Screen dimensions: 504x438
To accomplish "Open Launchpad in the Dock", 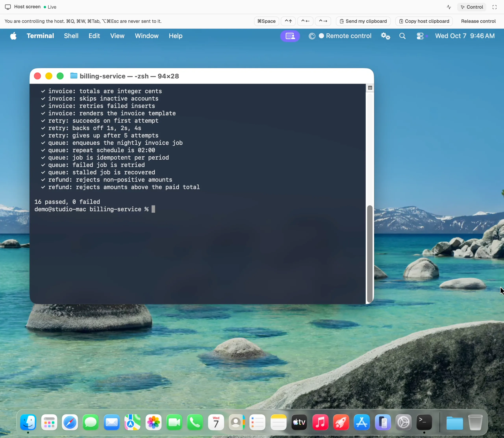I will pyautogui.click(x=49, y=422).
